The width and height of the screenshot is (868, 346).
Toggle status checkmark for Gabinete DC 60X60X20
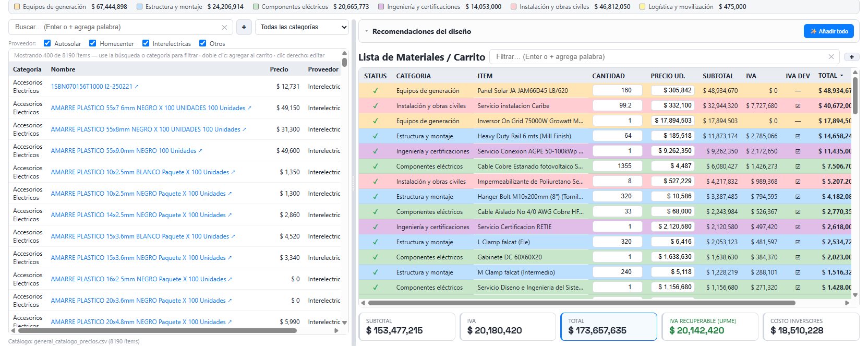(x=375, y=257)
